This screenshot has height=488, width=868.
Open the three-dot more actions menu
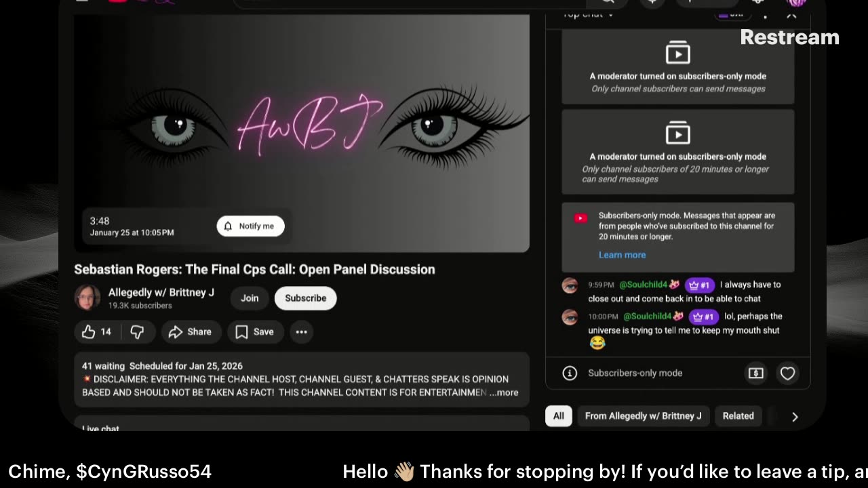302,331
